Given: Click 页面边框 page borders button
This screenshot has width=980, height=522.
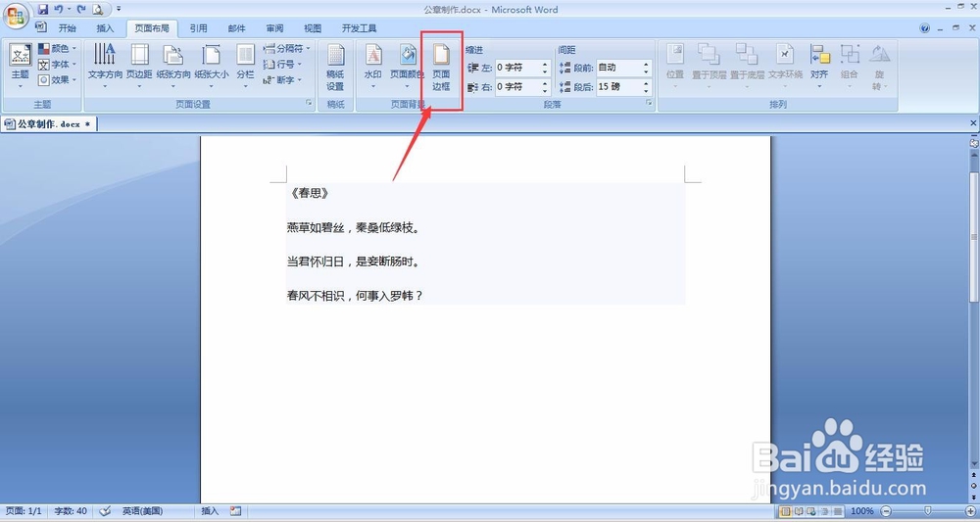Looking at the screenshot, I should click(x=441, y=68).
